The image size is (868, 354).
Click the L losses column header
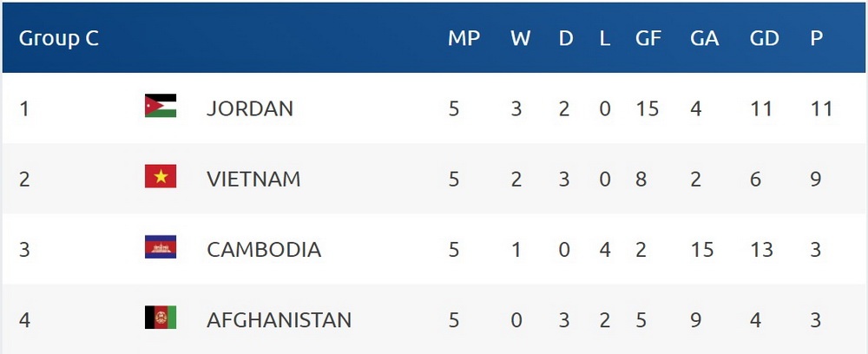point(604,39)
